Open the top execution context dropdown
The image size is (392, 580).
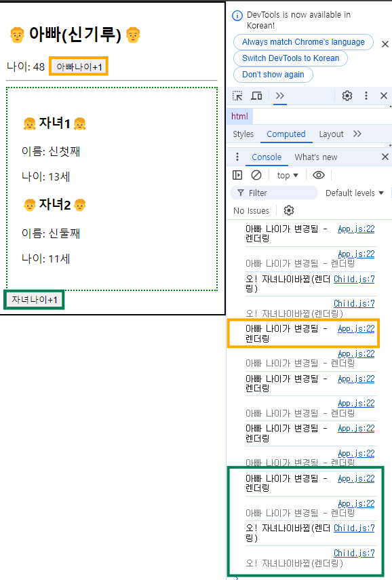tap(288, 175)
